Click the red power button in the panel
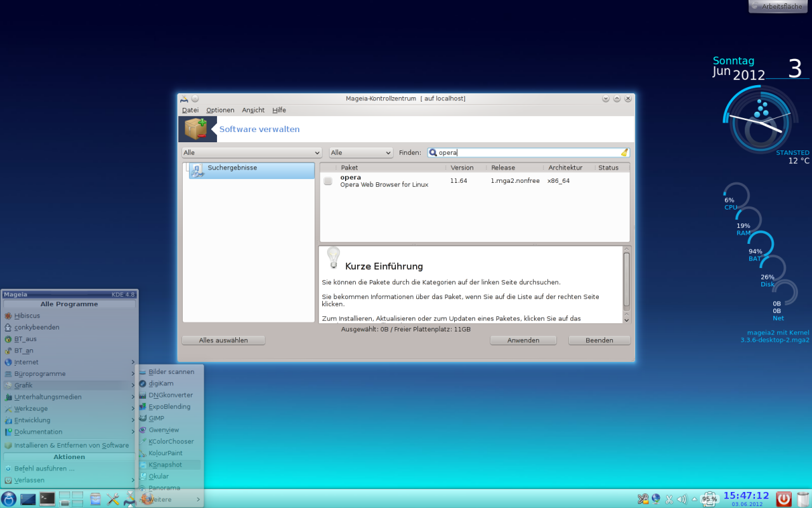 click(x=784, y=498)
